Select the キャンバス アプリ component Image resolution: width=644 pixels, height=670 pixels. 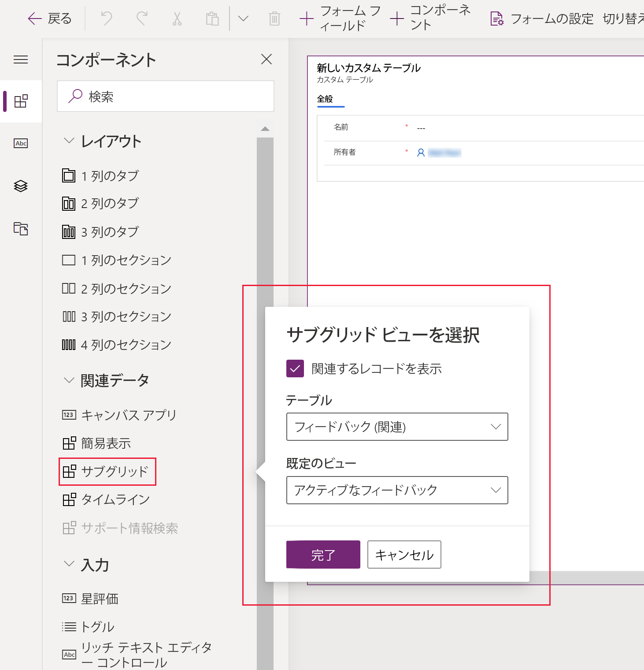(x=119, y=415)
